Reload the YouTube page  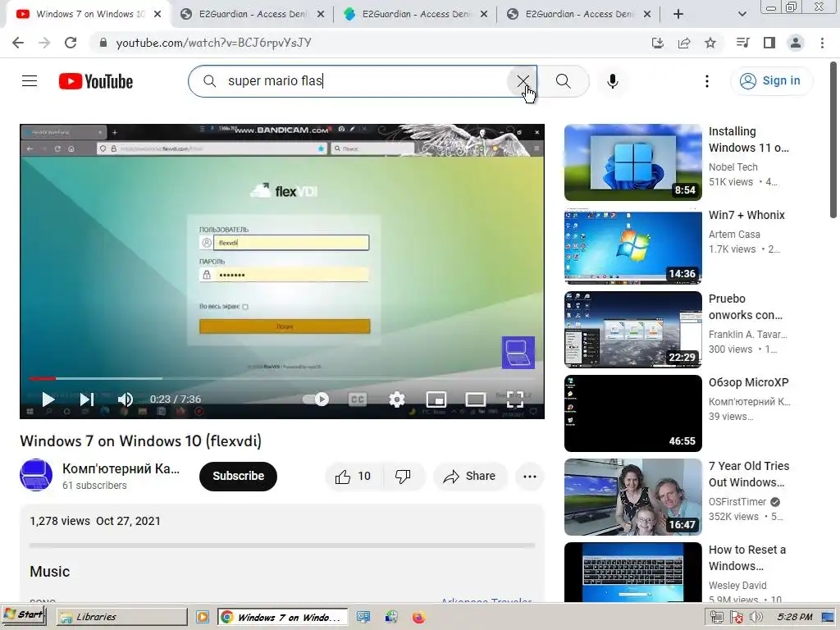(x=71, y=43)
